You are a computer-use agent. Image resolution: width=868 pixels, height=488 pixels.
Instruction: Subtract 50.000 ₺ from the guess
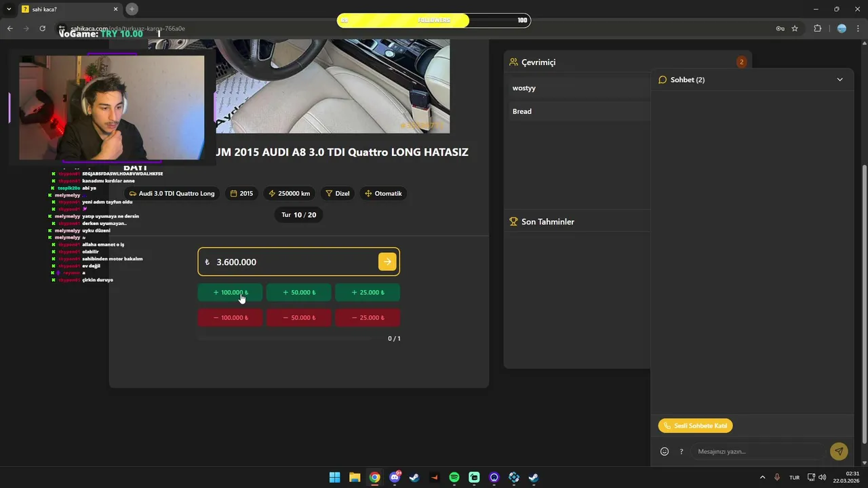(298, 317)
